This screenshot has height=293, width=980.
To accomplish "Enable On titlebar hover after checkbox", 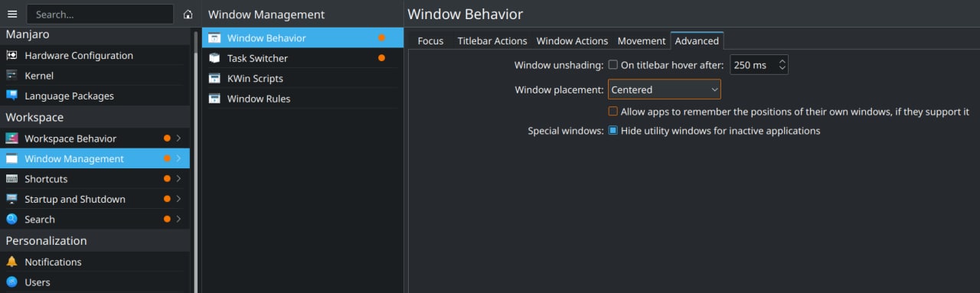I will 613,65.
